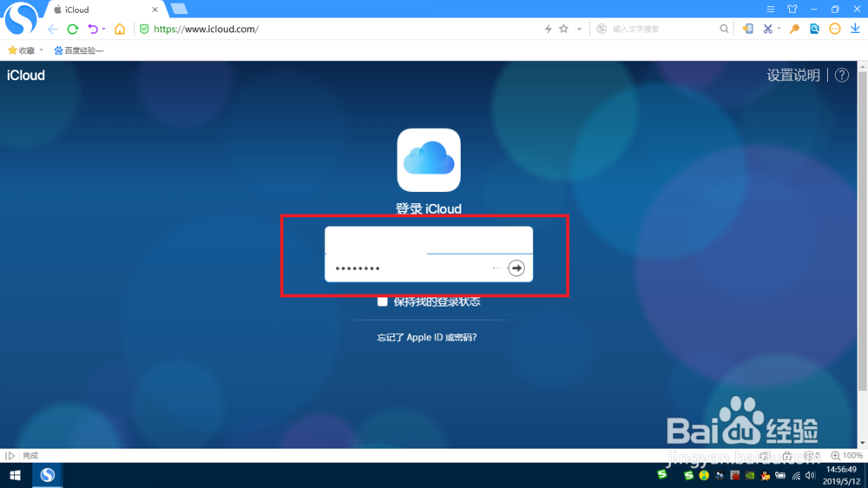Click the magnifier search button in search box
The image size is (868, 488).
(724, 29)
